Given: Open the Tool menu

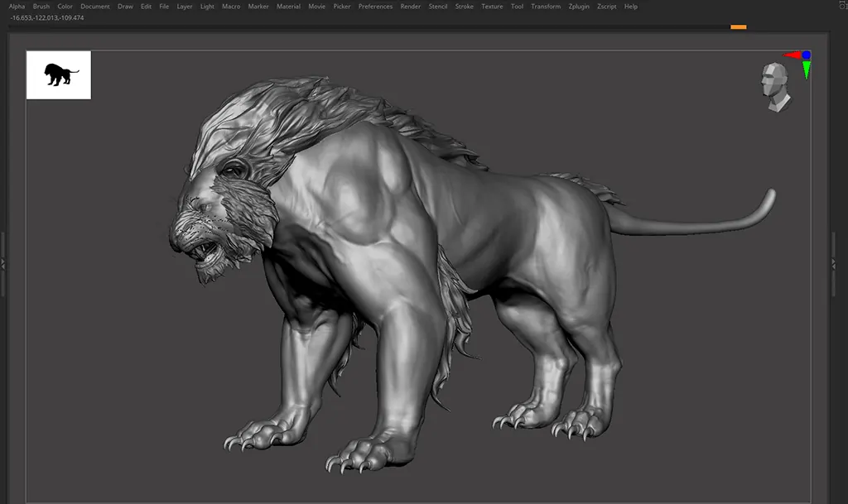Looking at the screenshot, I should point(517,7).
